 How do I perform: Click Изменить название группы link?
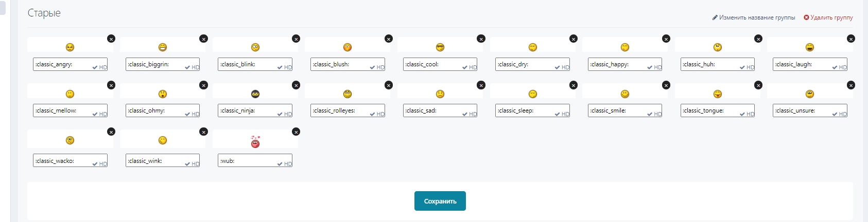[754, 17]
